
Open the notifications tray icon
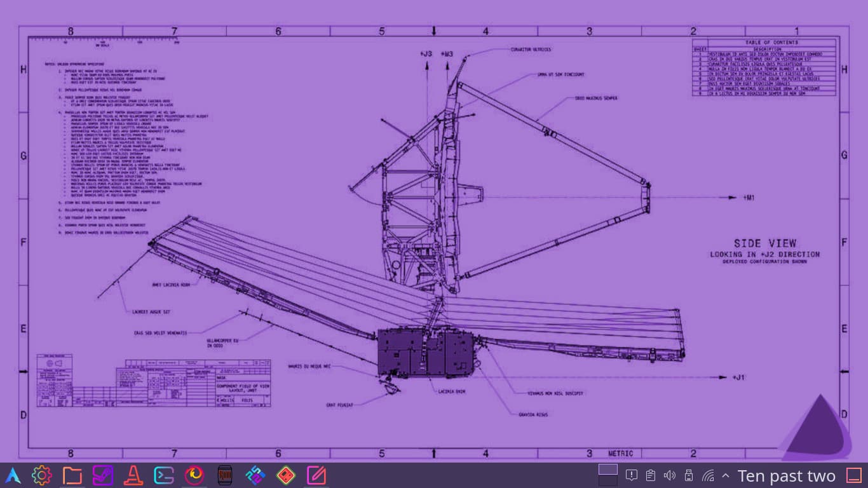(x=632, y=475)
